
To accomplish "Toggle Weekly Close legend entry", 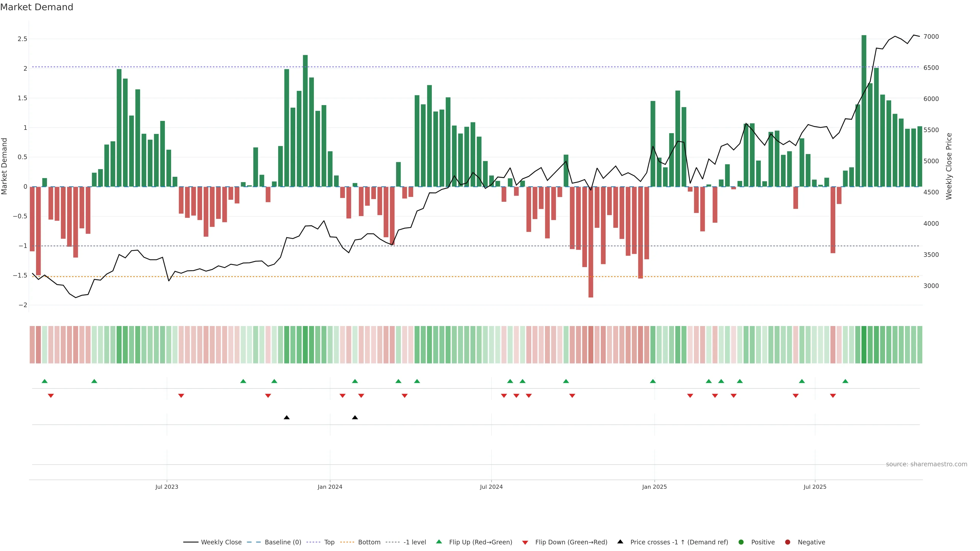I will [x=221, y=542].
